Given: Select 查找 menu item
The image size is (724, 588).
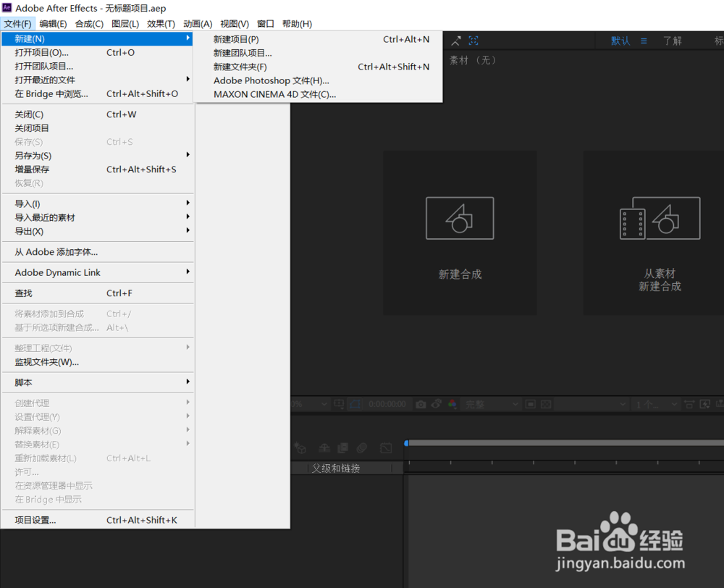Looking at the screenshot, I should coord(97,293).
